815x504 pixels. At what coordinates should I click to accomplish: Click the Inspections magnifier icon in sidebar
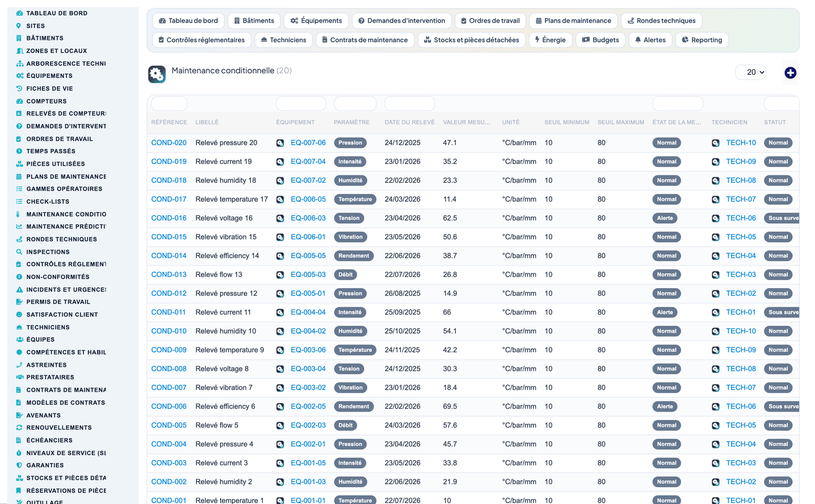coord(19,252)
